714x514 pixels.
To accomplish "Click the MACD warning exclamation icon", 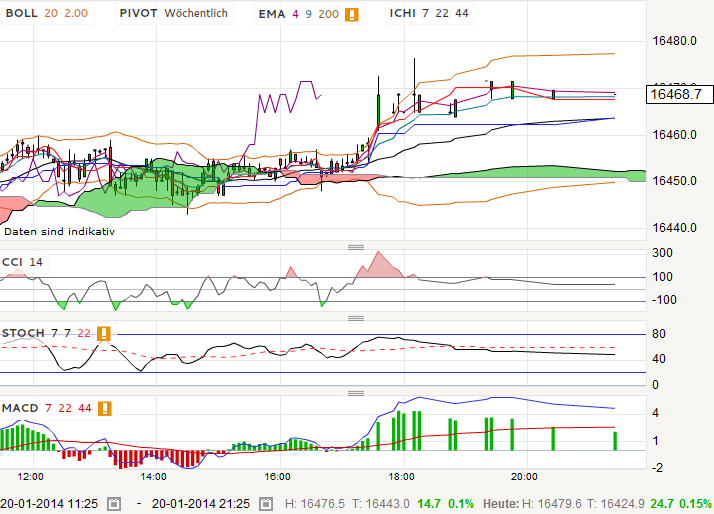I will [105, 408].
